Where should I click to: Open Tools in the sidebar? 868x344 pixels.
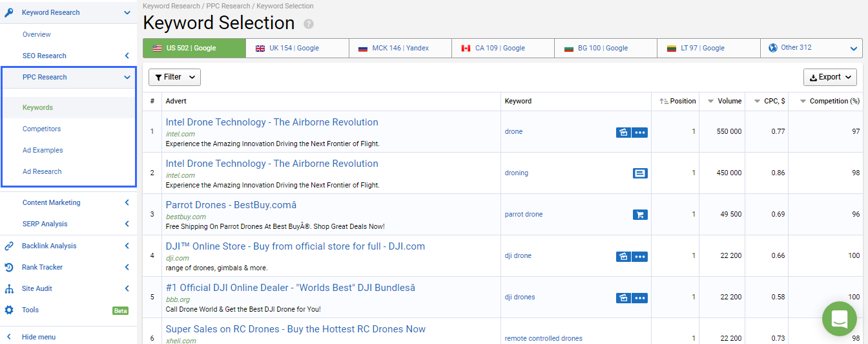tap(30, 310)
